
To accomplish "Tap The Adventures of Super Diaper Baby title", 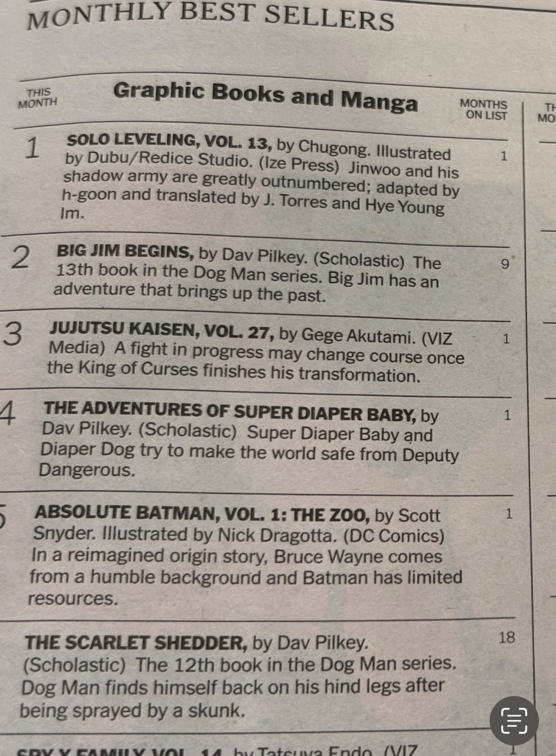I will (230, 411).
